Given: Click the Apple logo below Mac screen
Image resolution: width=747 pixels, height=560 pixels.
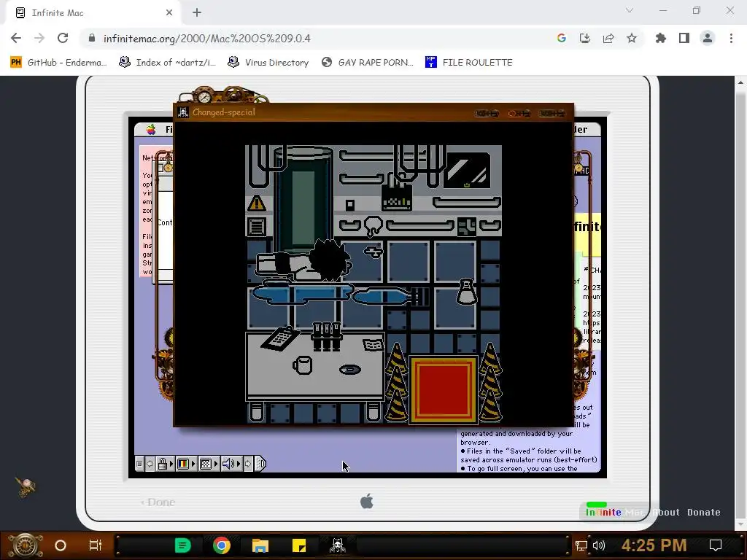Looking at the screenshot, I should 367,502.
